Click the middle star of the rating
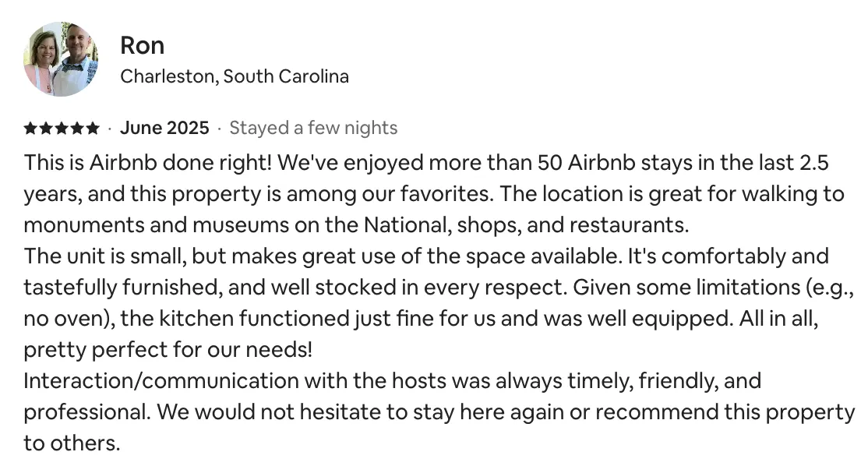 coord(62,128)
